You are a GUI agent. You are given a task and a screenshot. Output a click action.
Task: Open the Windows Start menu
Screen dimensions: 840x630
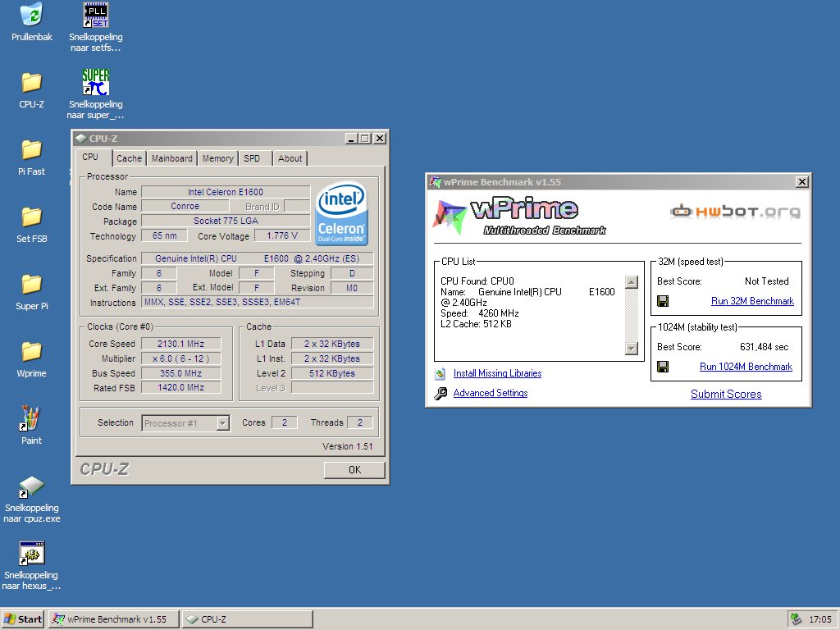(x=23, y=619)
